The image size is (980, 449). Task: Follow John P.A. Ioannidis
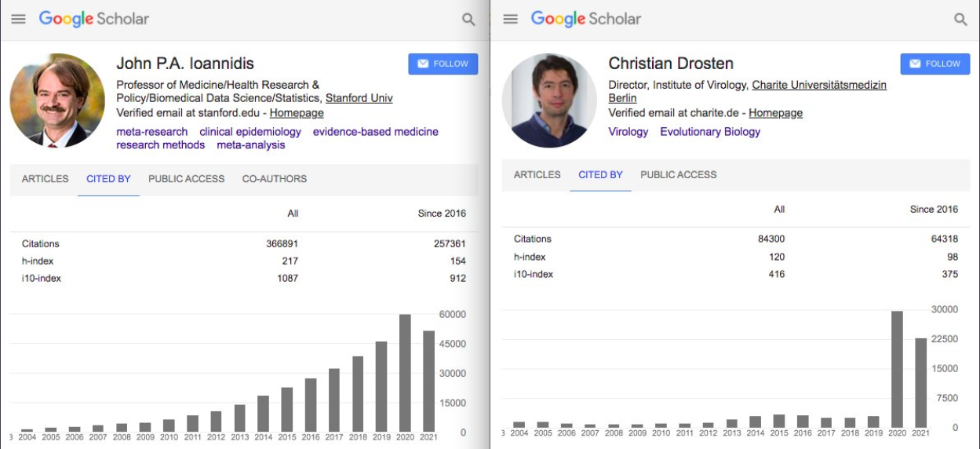click(443, 64)
